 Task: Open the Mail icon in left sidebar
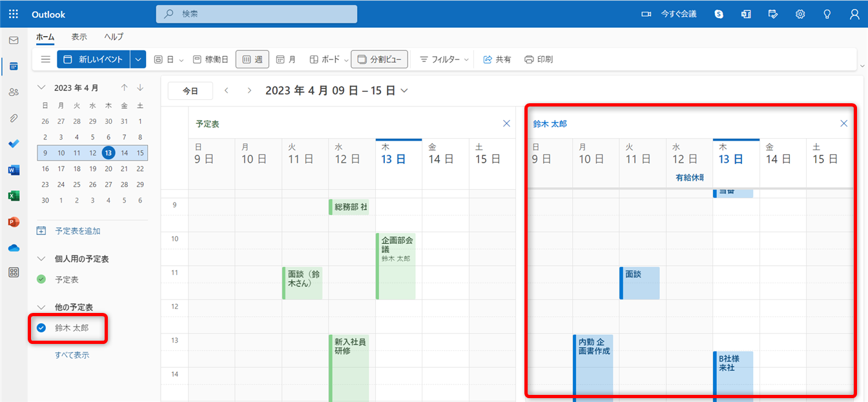point(14,41)
